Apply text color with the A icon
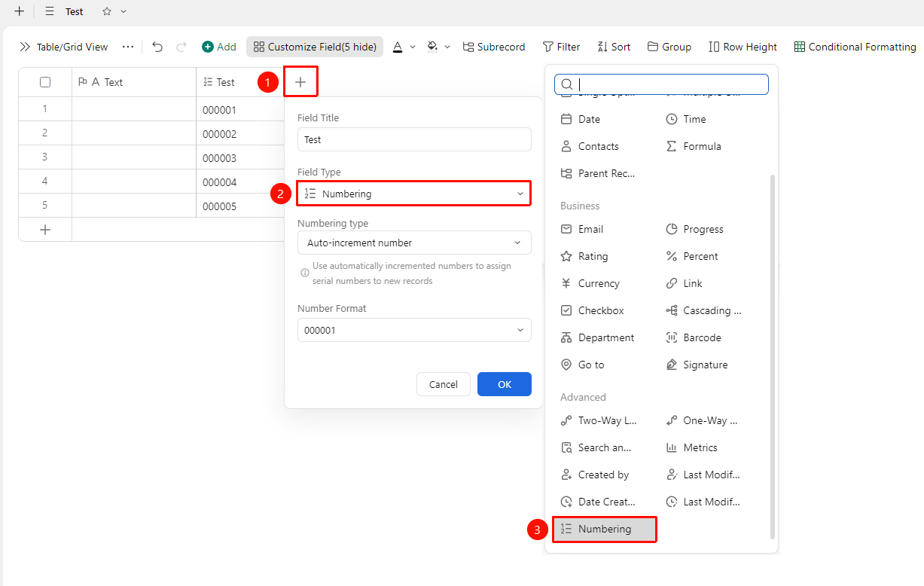 pyautogui.click(x=398, y=47)
